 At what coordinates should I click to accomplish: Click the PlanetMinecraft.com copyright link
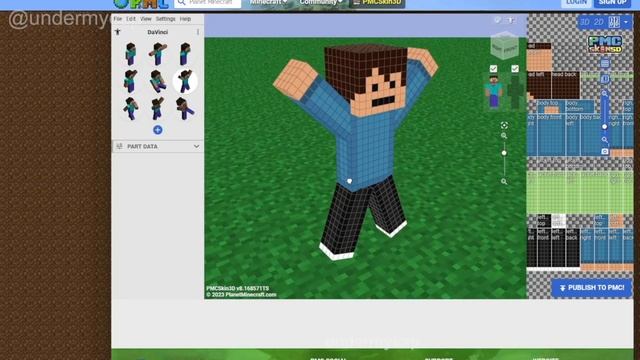[x=241, y=294]
